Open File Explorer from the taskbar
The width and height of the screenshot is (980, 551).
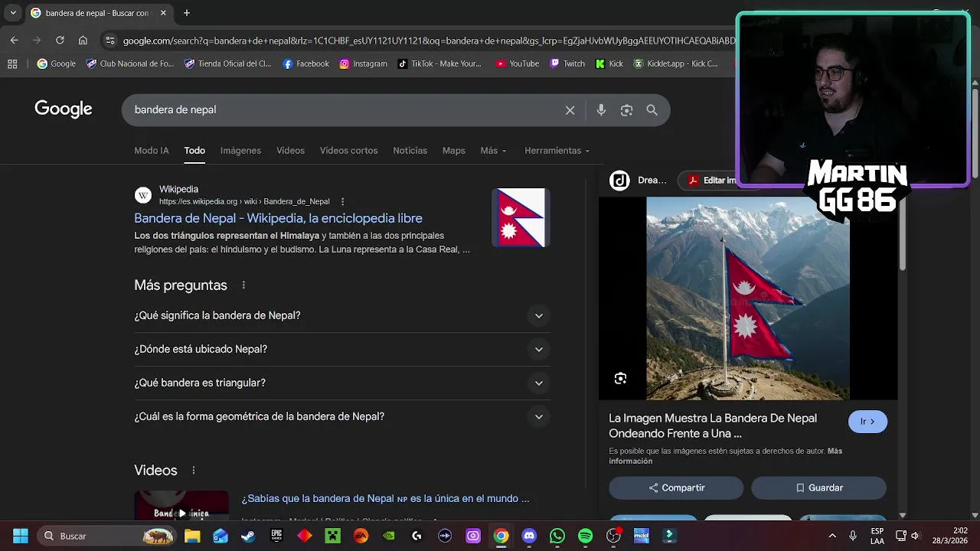click(192, 536)
